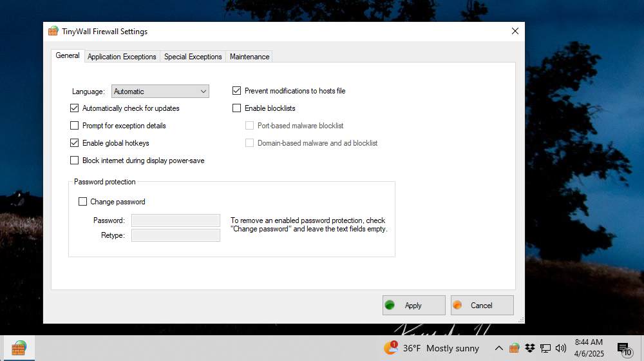Click the Password input field
Image resolution: width=644 pixels, height=361 pixels.
click(176, 220)
